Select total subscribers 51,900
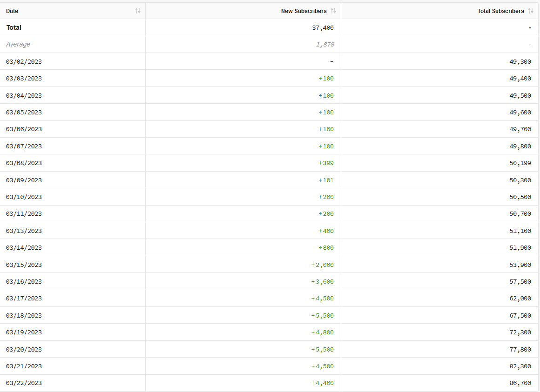The image size is (540, 392). coord(520,248)
